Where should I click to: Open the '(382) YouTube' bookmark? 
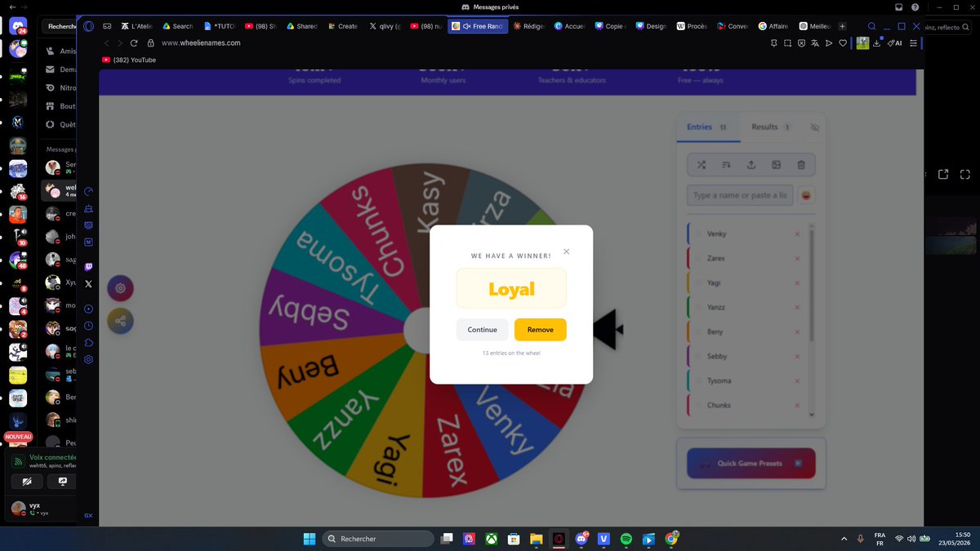129,60
